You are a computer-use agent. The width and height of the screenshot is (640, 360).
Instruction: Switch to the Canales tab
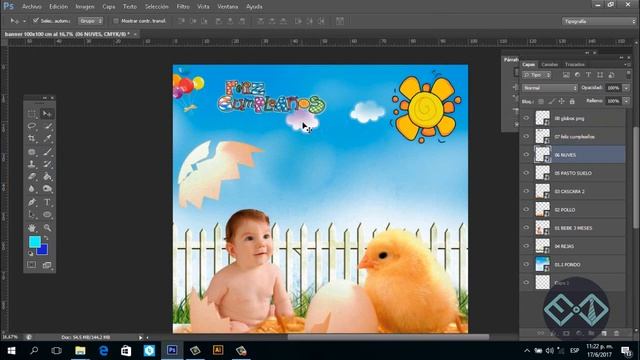(549, 64)
